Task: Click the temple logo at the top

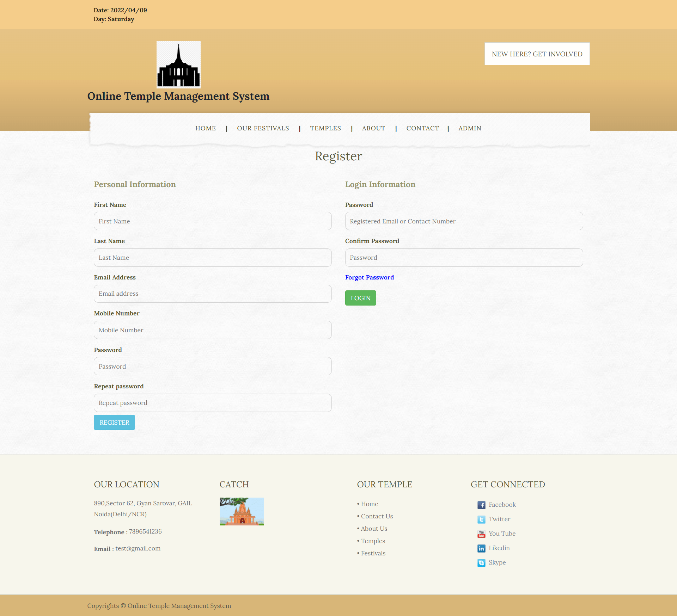Action: (x=178, y=64)
